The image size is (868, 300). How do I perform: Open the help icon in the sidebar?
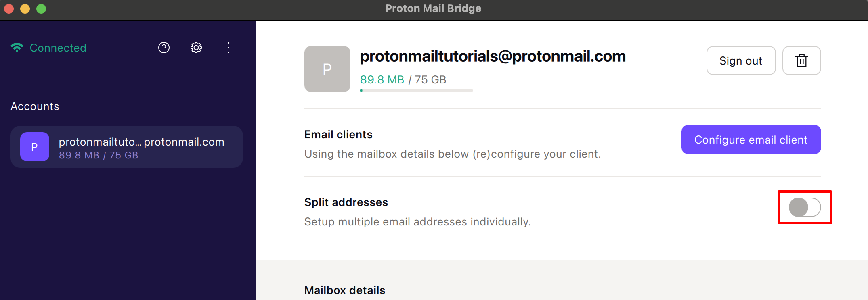tap(164, 48)
